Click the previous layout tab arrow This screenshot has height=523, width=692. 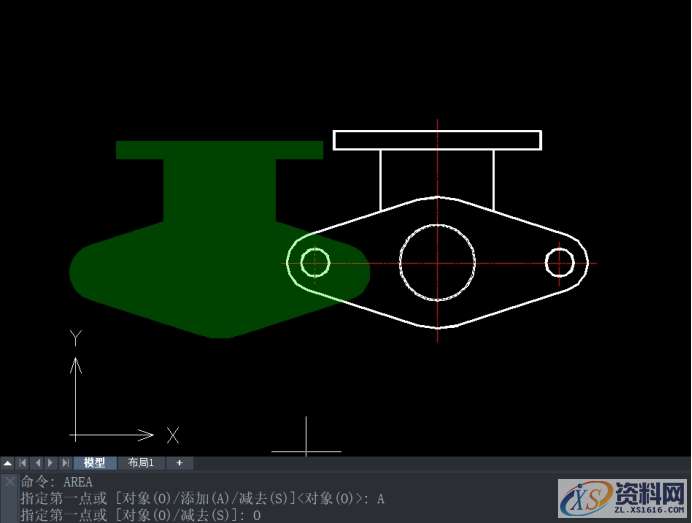click(x=37, y=463)
